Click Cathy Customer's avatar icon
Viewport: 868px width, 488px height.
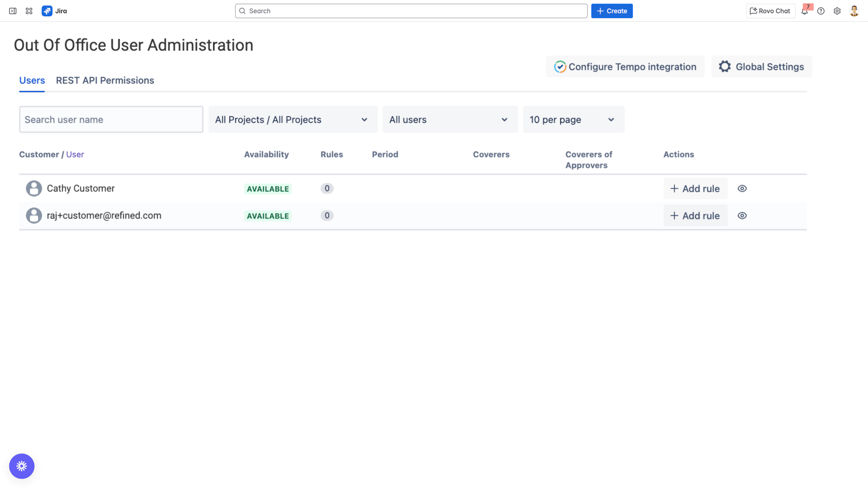point(34,188)
